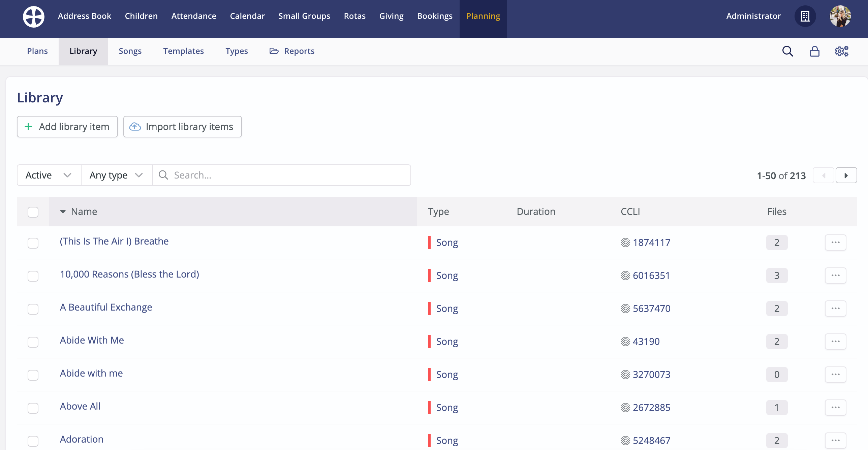
Task: Click the padlock icon in toolbar
Action: pyautogui.click(x=814, y=51)
